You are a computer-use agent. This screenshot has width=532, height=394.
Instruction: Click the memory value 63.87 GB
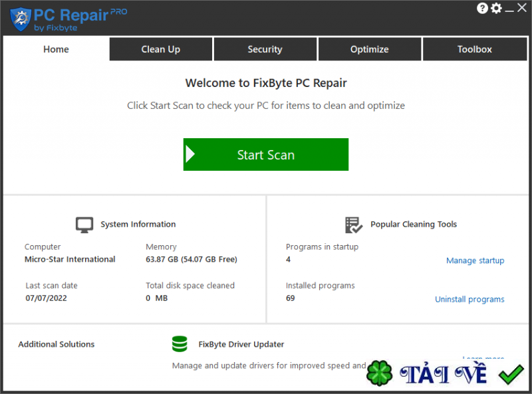pos(192,259)
